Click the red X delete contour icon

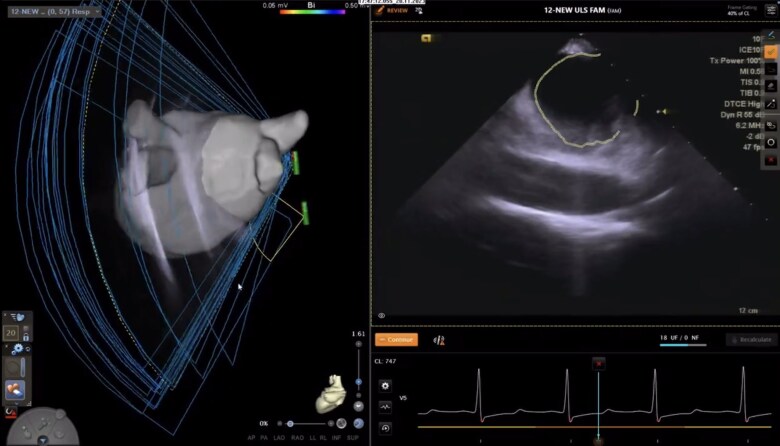[x=771, y=160]
